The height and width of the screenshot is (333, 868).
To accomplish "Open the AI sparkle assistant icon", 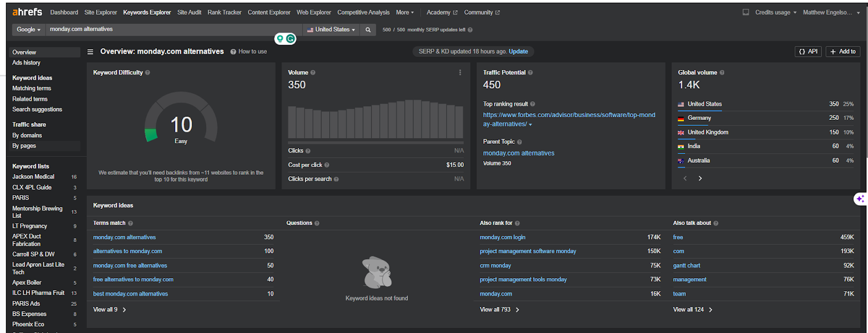I will [x=860, y=199].
